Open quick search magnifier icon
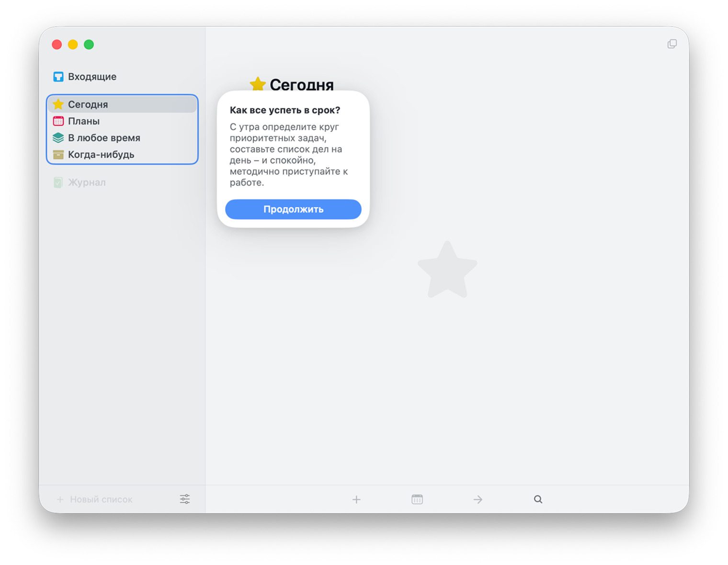Image resolution: width=728 pixels, height=565 pixels. pos(538,499)
